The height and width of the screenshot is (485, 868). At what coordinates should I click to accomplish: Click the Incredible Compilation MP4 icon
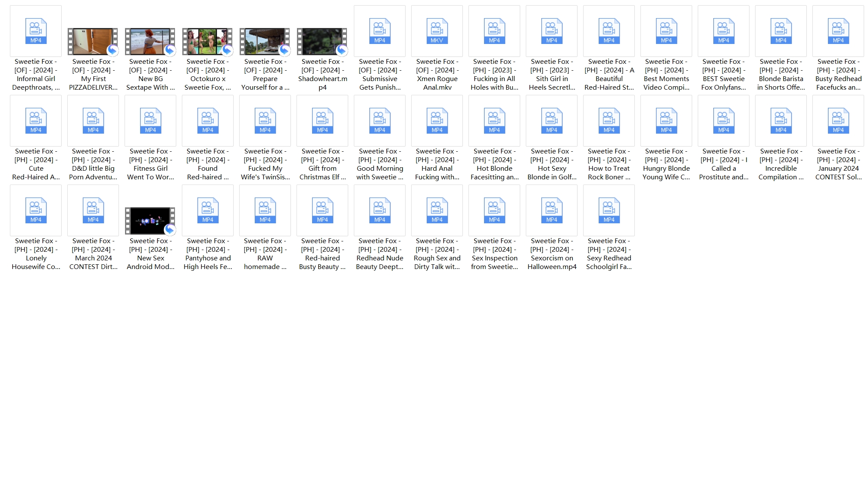click(x=781, y=121)
